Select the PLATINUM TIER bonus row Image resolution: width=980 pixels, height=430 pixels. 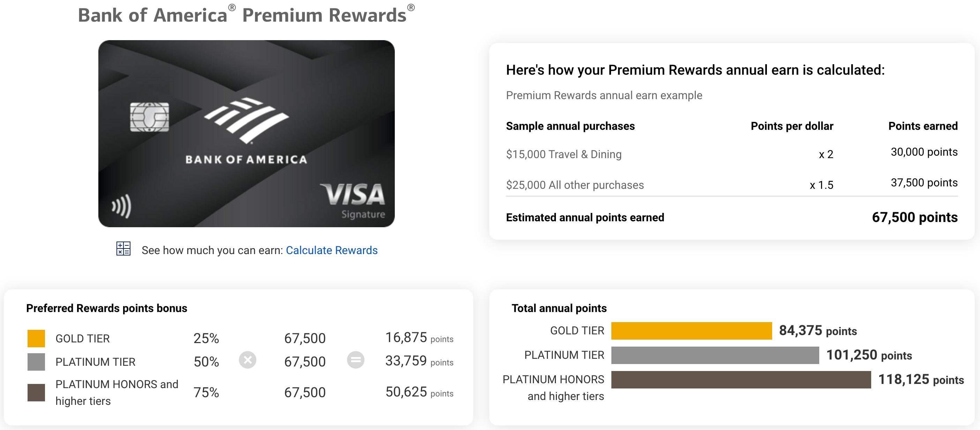96,362
